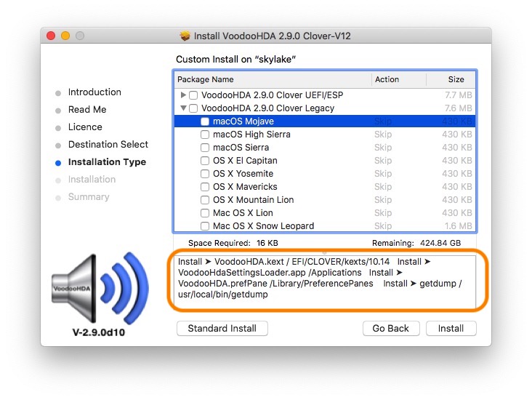Select the OS X Mavericks row label
The height and width of the screenshot is (400, 532).
[245, 187]
